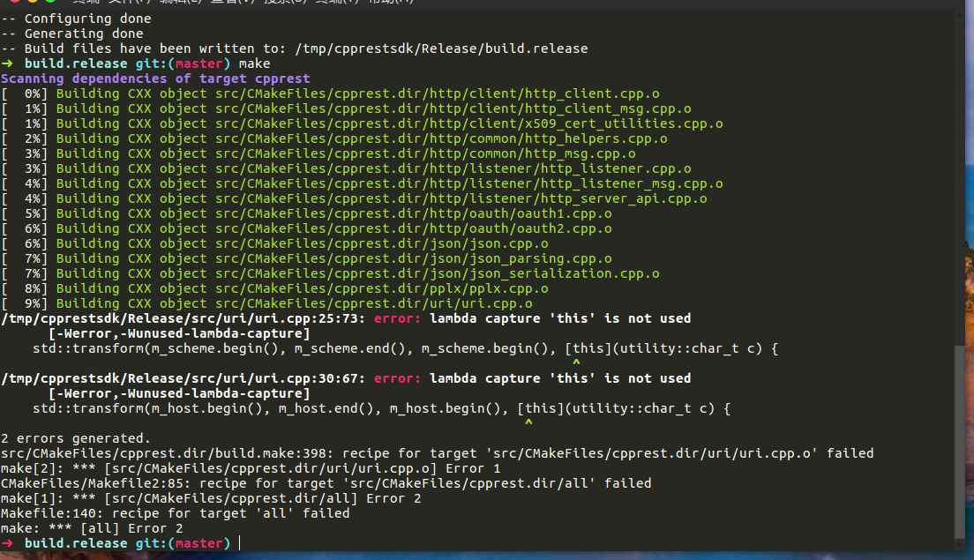Click the path '/tmp/cpprestsdk/Release/build.release'
The height and width of the screenshot is (560, 974).
[x=442, y=49]
